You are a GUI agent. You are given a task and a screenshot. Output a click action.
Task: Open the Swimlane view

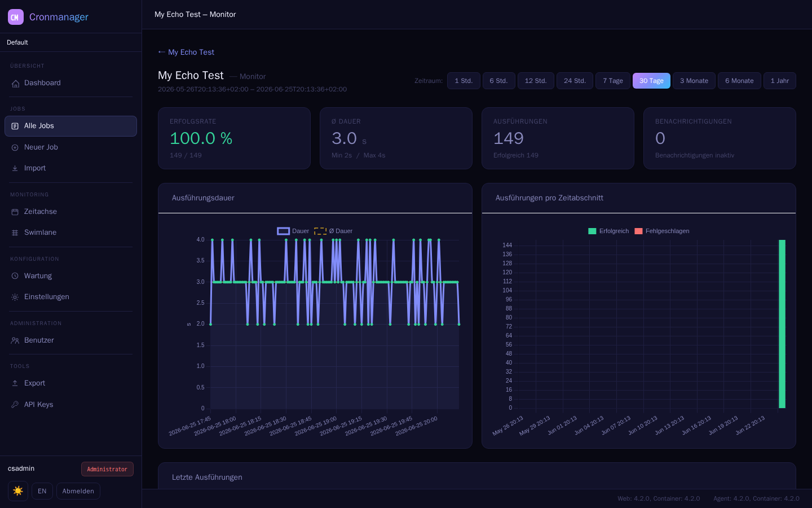coord(70,233)
